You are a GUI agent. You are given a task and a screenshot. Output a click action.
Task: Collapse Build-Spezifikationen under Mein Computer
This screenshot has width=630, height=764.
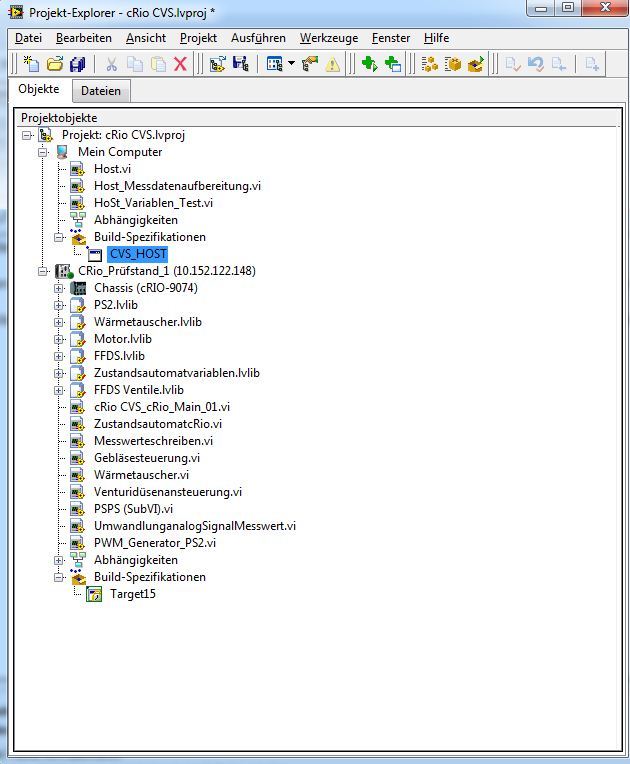(x=59, y=237)
